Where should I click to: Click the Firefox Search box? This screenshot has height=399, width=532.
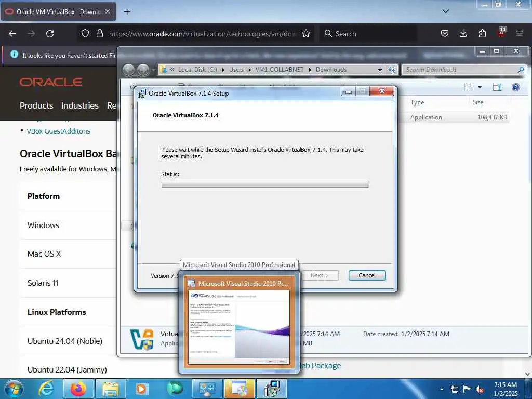click(368, 34)
